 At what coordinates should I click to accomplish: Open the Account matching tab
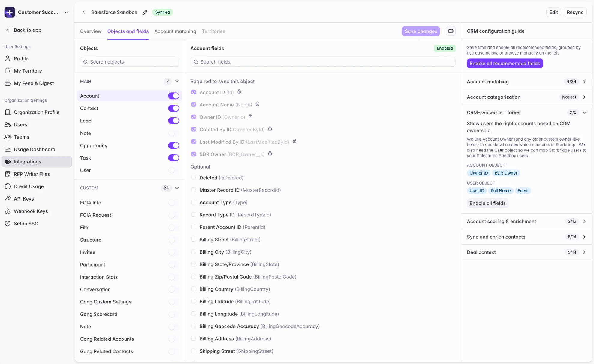tap(175, 31)
